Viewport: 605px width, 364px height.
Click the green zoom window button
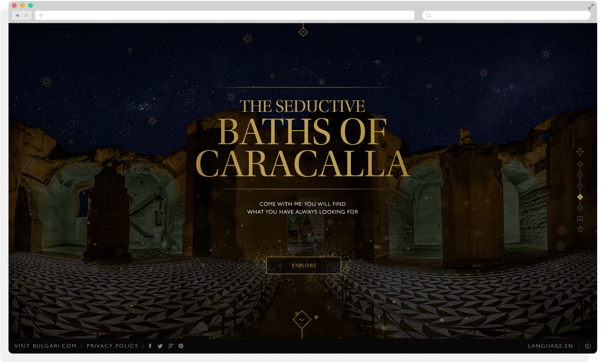30,5
